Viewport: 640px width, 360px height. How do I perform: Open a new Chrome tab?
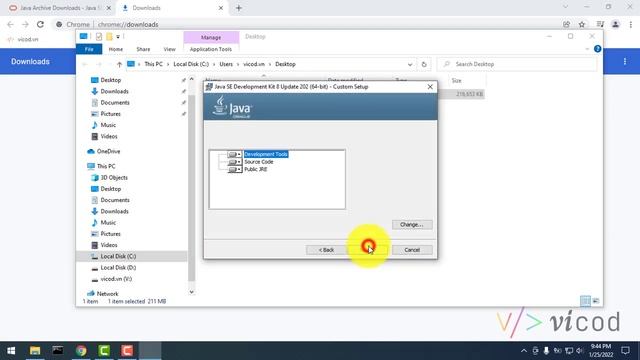[x=239, y=8]
